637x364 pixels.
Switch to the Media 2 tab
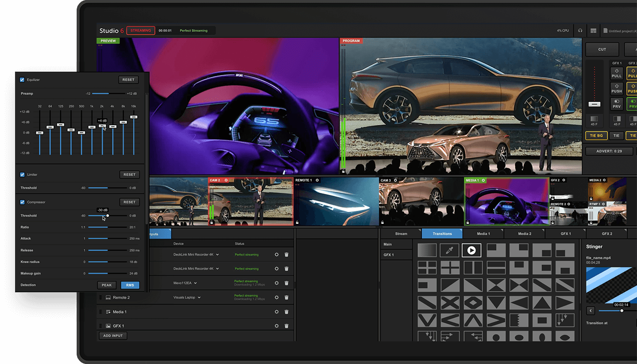(x=524, y=233)
